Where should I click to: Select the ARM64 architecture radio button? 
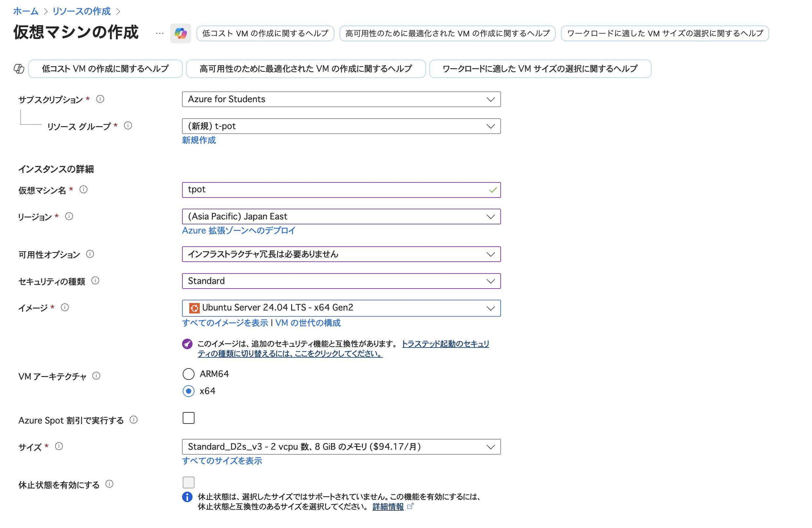pos(189,374)
